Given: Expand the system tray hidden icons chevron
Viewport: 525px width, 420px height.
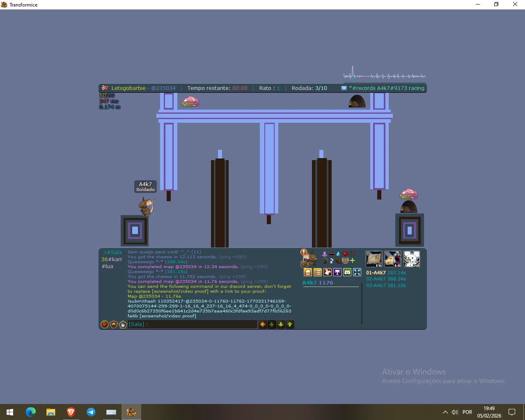Looking at the screenshot, I should coord(445,412).
